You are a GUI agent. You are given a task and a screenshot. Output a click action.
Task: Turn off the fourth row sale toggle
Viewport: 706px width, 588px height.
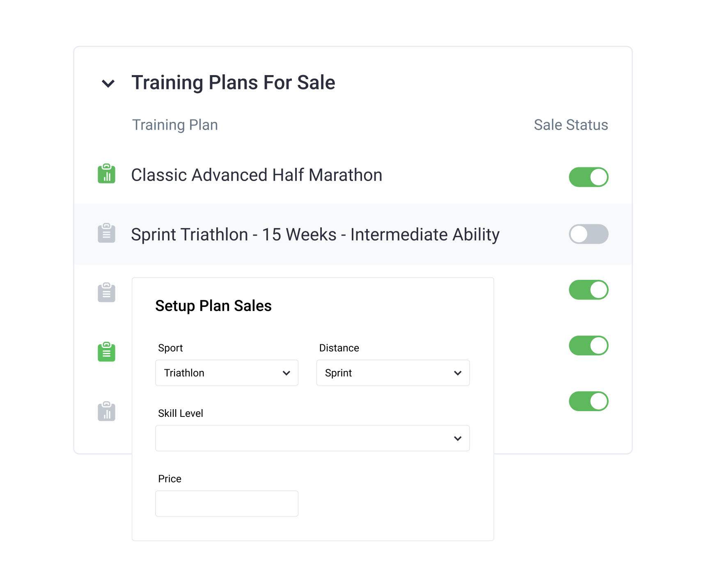588,345
